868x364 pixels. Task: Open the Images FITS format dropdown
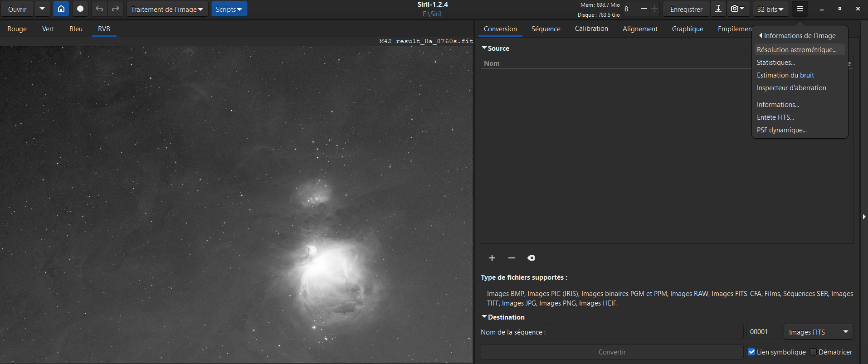coord(818,332)
